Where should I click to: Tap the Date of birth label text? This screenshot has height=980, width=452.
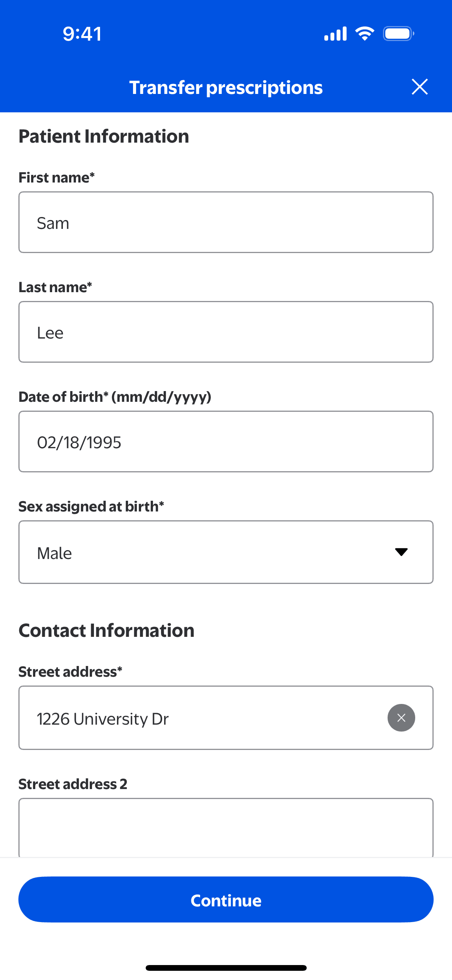(x=115, y=397)
